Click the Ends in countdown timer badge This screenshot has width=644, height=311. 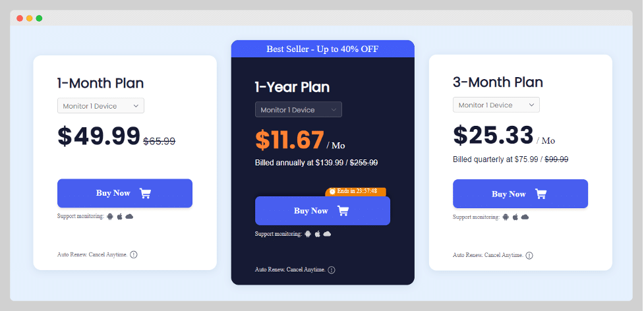[355, 191]
